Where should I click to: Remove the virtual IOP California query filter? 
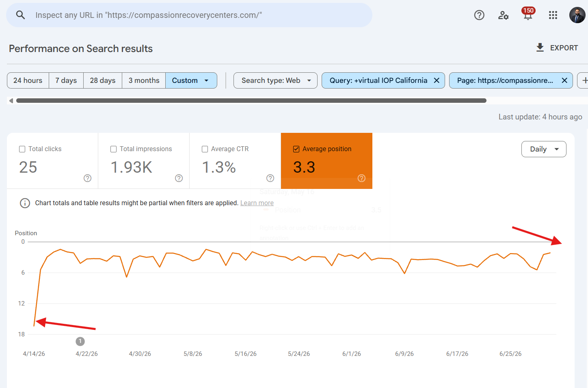coord(437,80)
